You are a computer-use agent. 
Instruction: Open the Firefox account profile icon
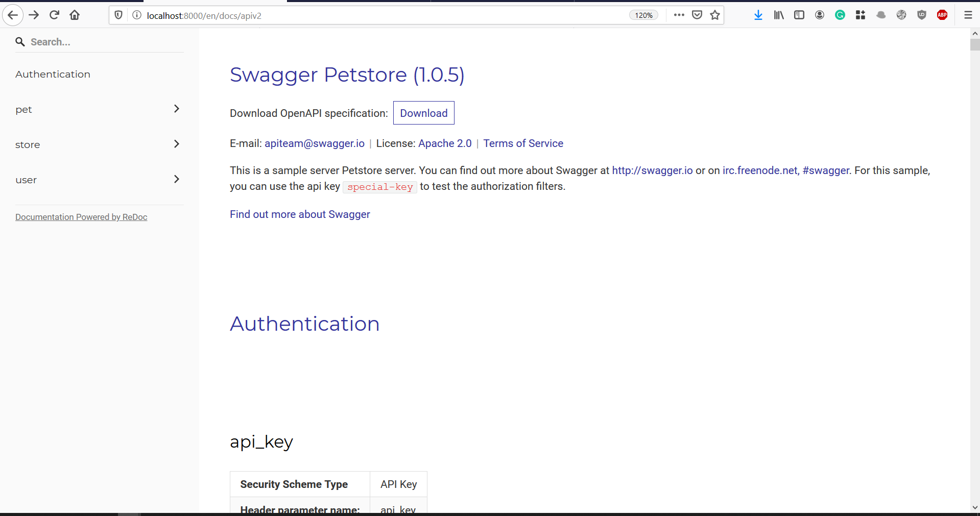(x=820, y=15)
